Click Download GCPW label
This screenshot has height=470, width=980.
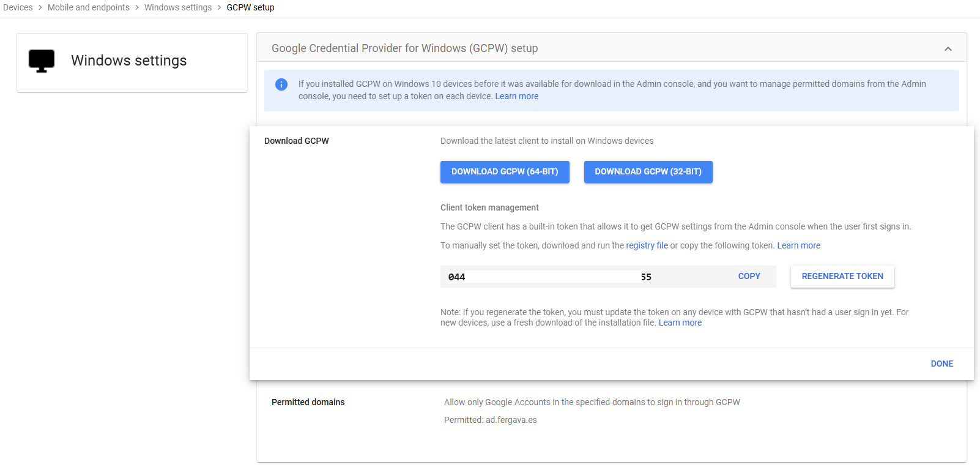pyautogui.click(x=297, y=141)
